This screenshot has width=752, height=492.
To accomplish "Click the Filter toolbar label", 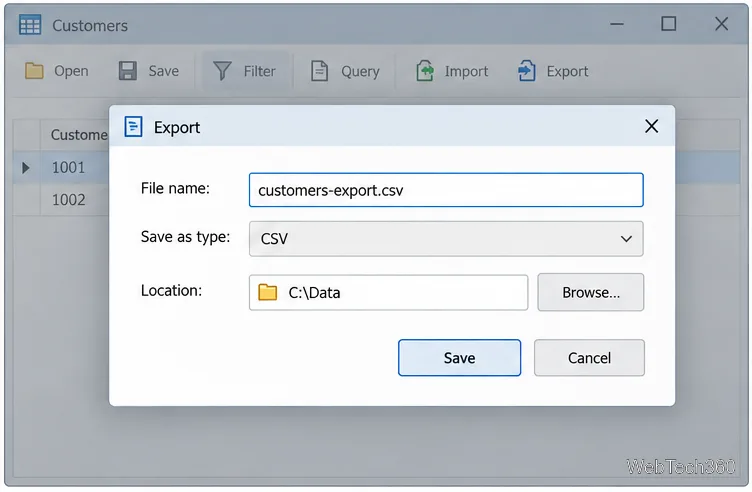I will (x=259, y=71).
